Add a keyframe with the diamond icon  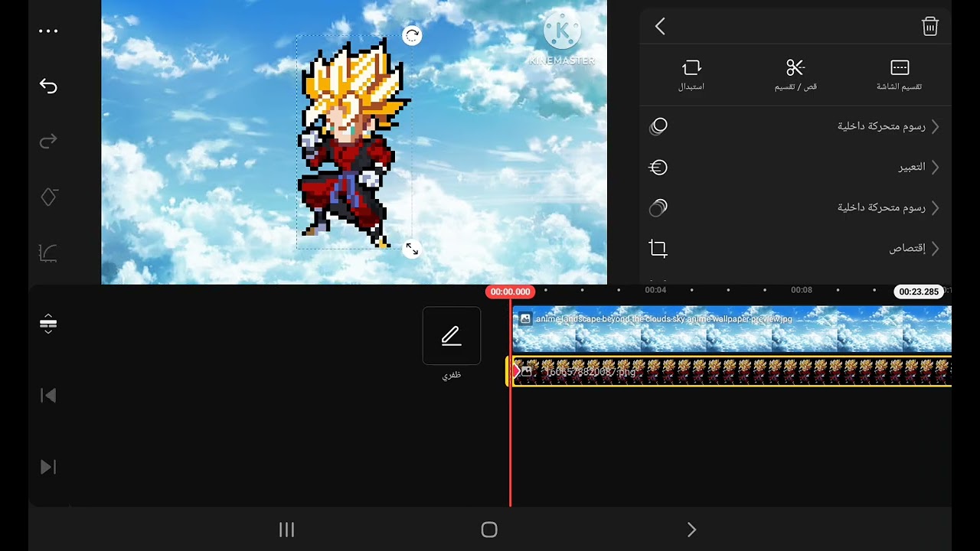click(48, 197)
